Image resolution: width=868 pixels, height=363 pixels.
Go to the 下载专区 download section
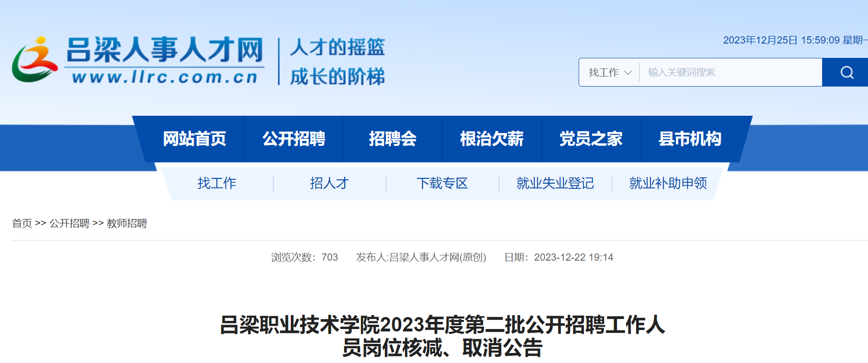[442, 183]
